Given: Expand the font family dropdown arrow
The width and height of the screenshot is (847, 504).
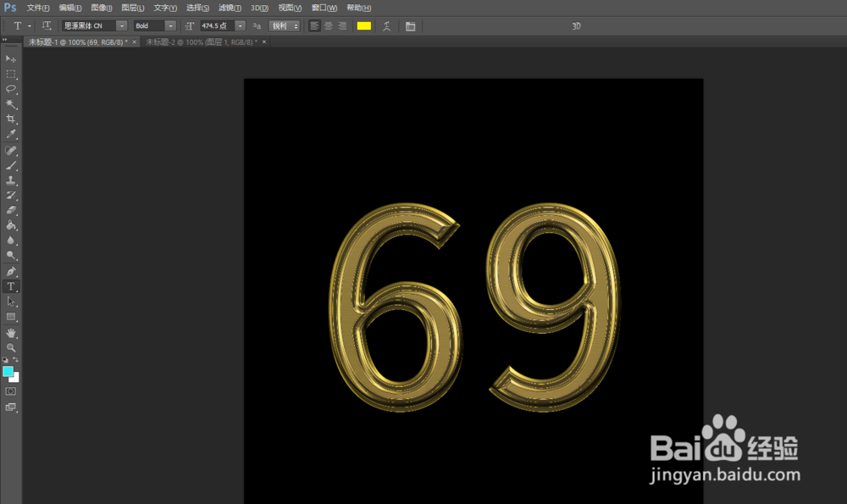Looking at the screenshot, I should 122,26.
